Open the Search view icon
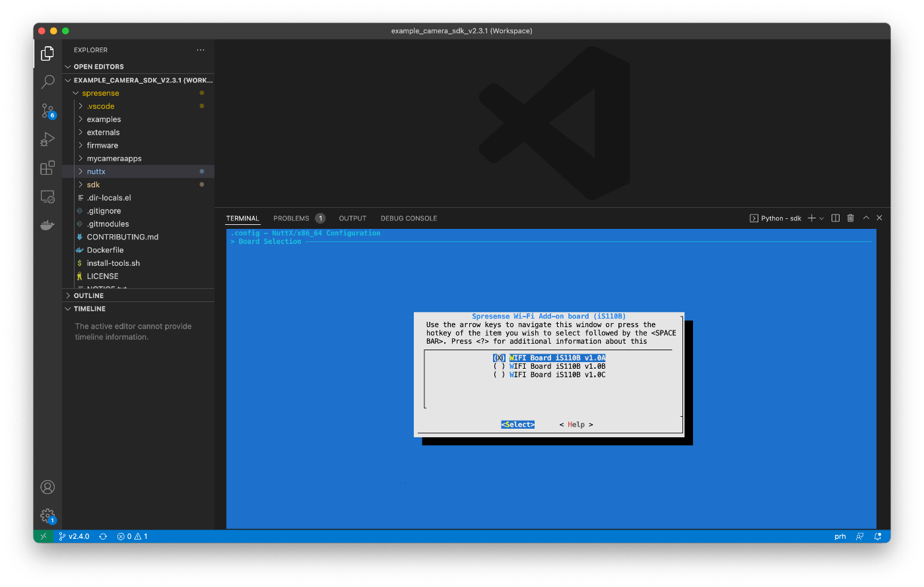The width and height of the screenshot is (924, 587). click(48, 82)
